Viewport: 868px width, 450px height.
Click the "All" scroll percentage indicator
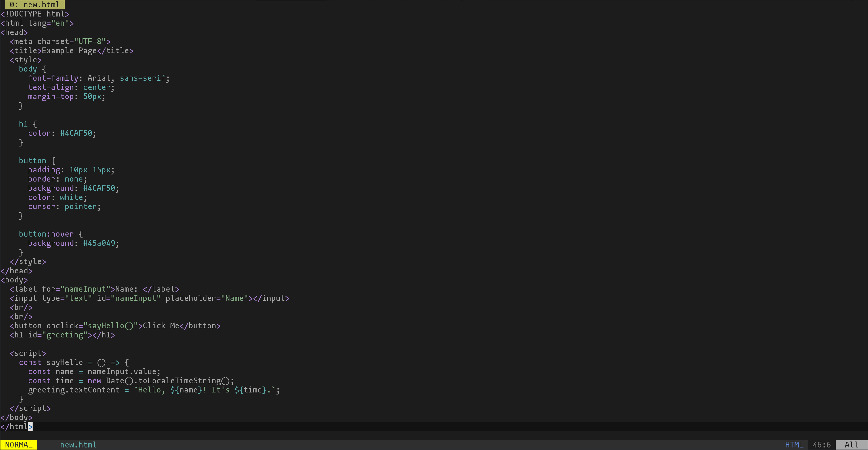point(851,445)
